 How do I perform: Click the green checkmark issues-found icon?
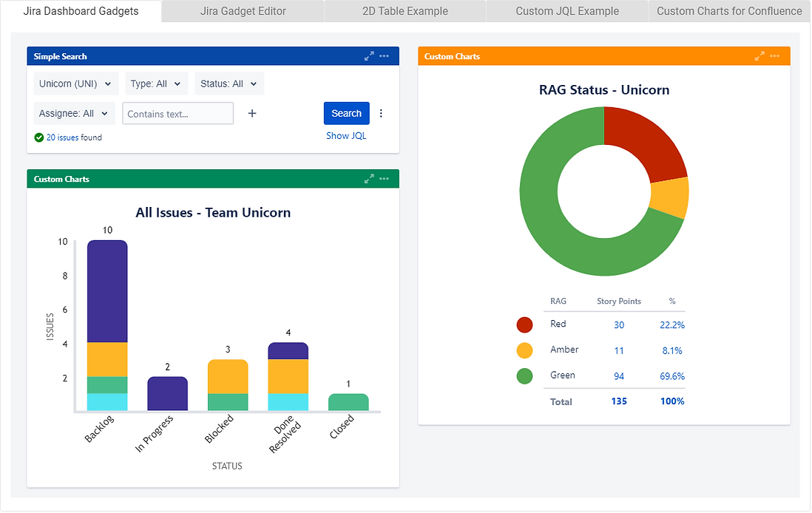click(x=39, y=137)
